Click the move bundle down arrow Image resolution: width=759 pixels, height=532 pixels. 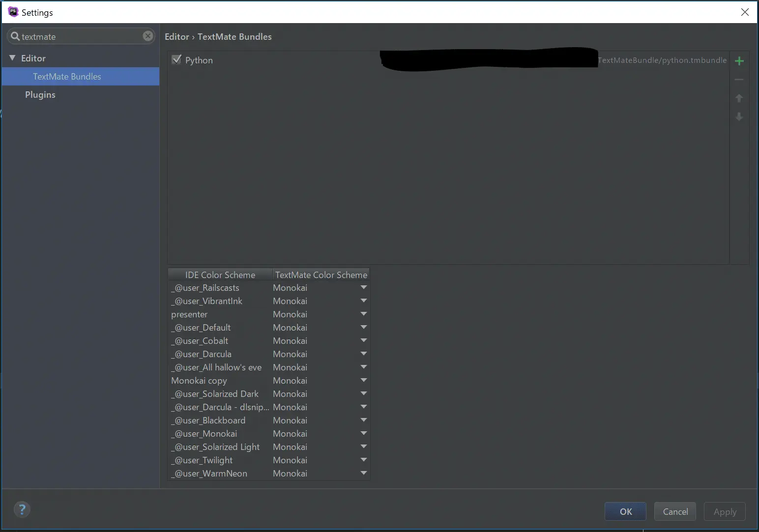point(739,117)
